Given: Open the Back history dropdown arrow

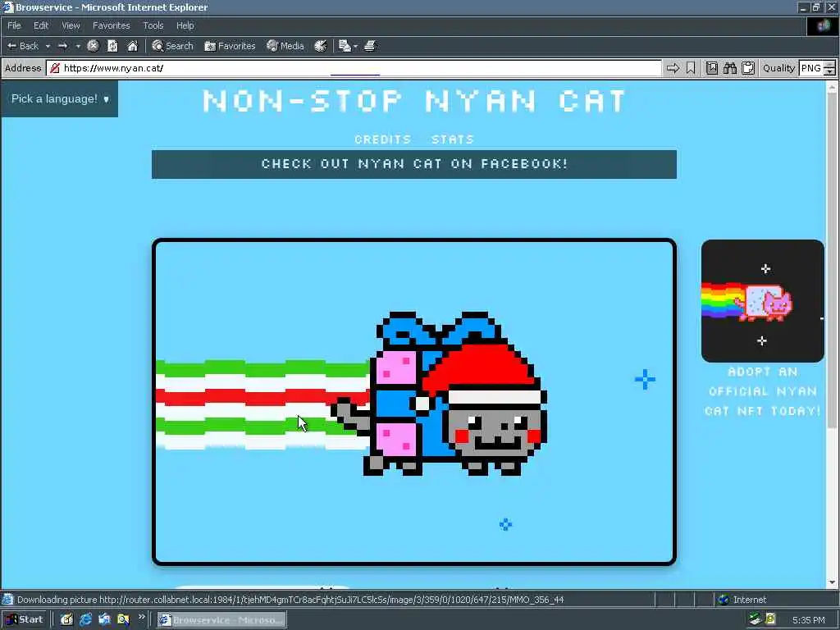Looking at the screenshot, I should click(x=48, y=46).
